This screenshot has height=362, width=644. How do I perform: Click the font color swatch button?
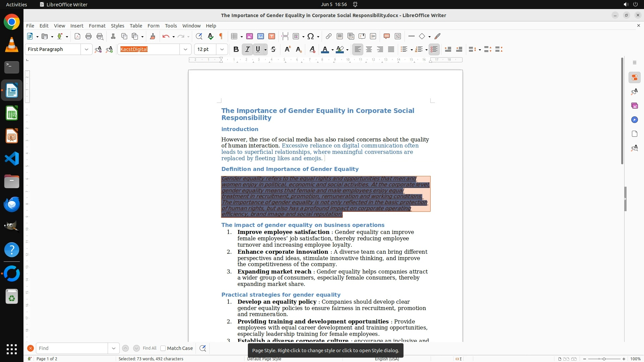coord(324,50)
